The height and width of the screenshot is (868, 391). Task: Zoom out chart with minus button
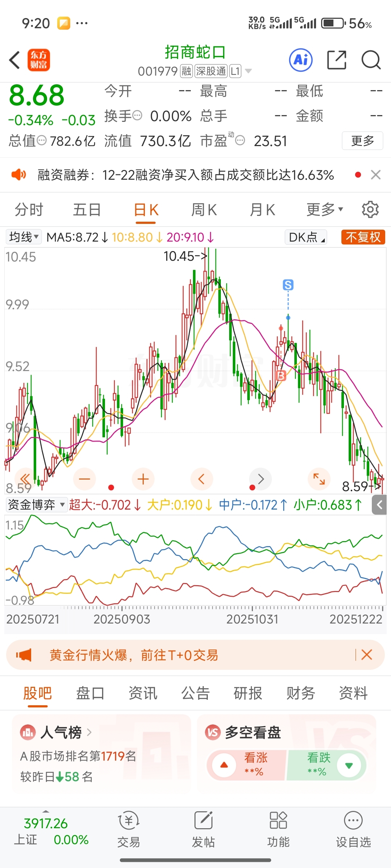pyautogui.click(x=84, y=479)
